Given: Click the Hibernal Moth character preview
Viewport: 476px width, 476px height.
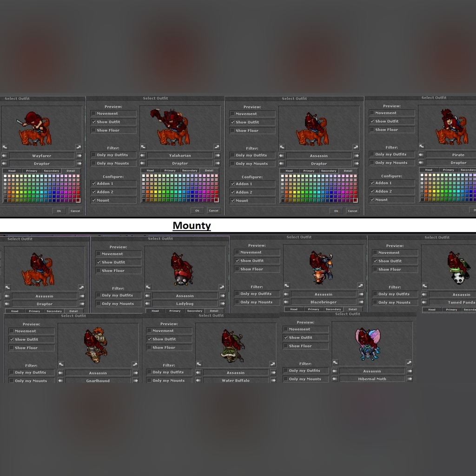Looking at the screenshot, I should click(x=372, y=344).
